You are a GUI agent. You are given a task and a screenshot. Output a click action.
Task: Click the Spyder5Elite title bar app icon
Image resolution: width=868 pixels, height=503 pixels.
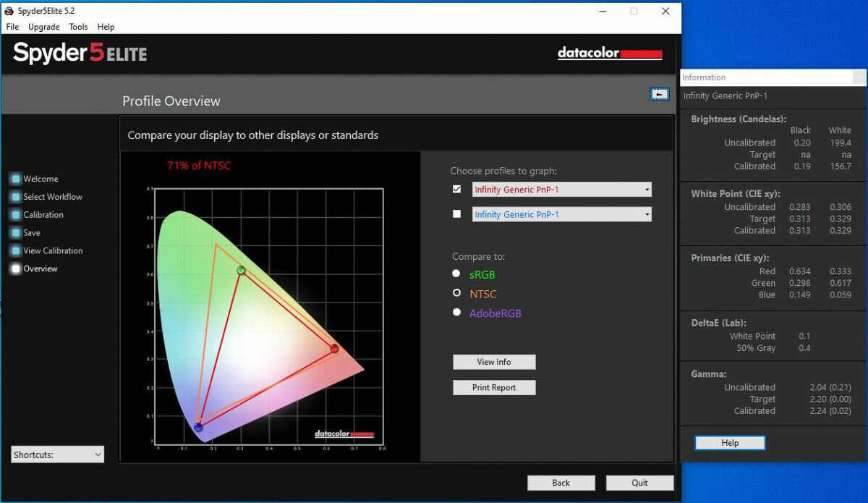[x=9, y=11]
